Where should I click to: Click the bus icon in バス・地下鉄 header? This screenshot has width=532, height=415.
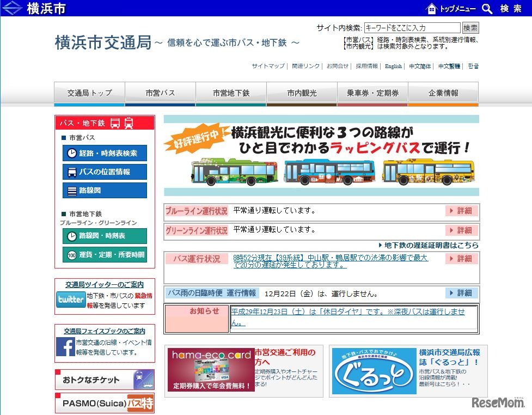115,123
